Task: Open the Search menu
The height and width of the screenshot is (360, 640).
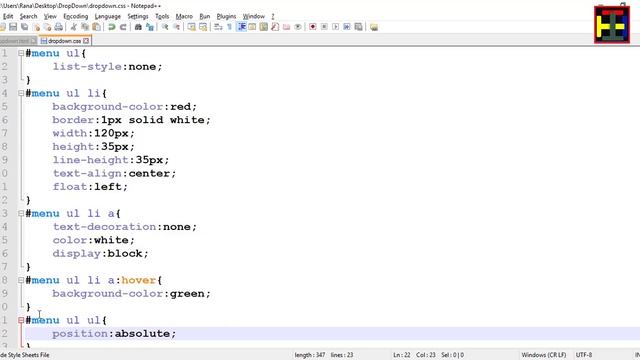Action: pos(28,16)
